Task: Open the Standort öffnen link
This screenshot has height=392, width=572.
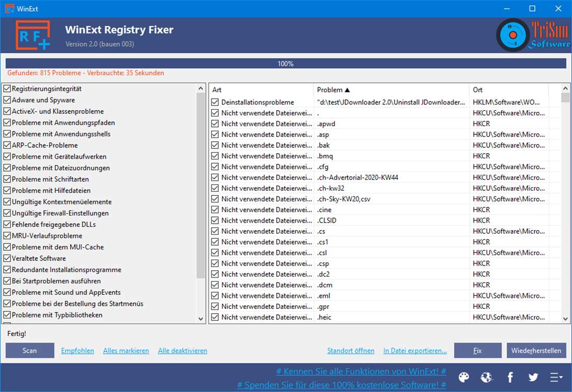Action: point(351,351)
